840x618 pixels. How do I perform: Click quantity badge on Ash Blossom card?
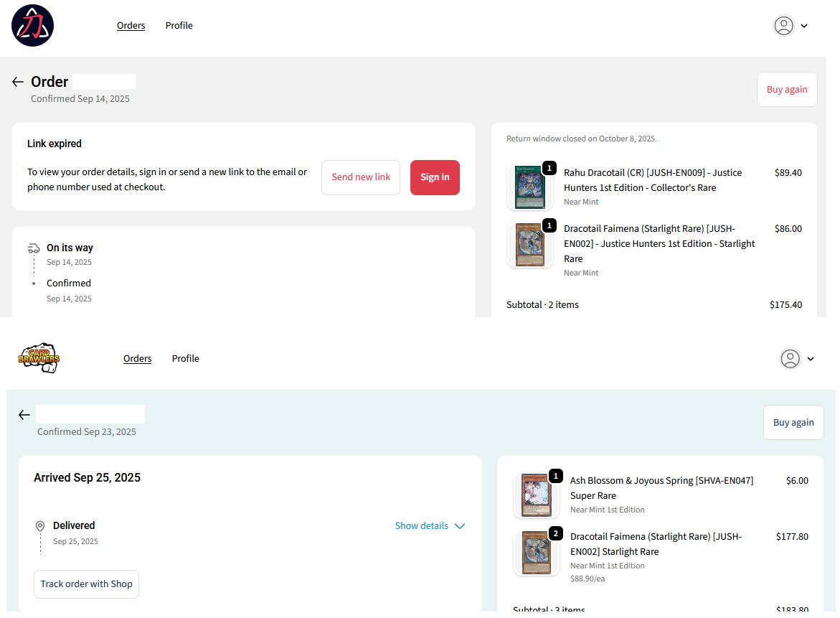(x=555, y=475)
